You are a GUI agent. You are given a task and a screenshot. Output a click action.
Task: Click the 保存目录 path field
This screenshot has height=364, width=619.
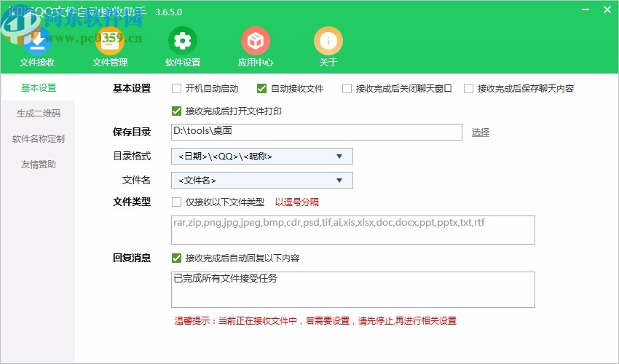[317, 132]
